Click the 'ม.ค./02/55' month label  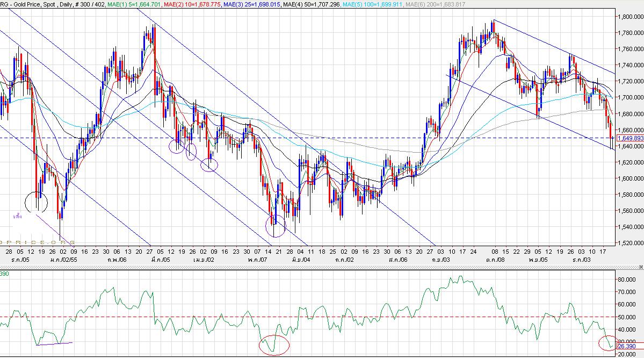pos(64,260)
